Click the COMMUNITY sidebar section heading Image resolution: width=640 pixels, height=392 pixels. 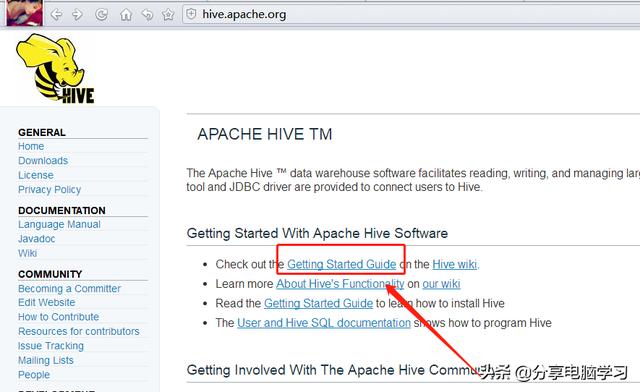tap(50, 274)
